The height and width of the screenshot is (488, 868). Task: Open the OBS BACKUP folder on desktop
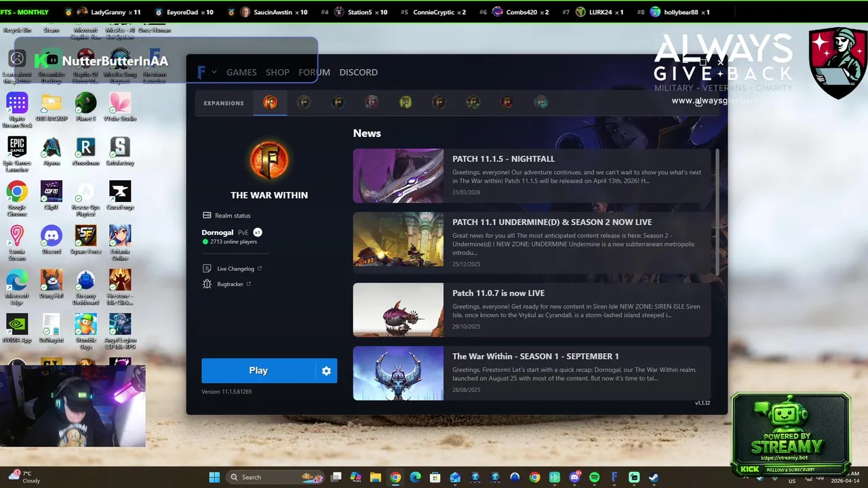click(x=52, y=108)
